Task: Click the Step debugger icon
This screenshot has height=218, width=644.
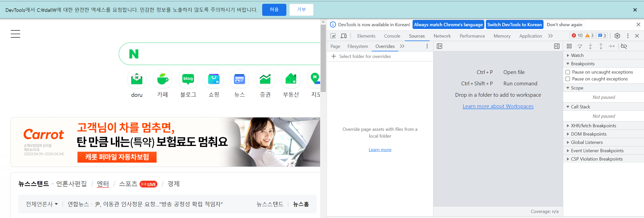Action: click(x=612, y=46)
